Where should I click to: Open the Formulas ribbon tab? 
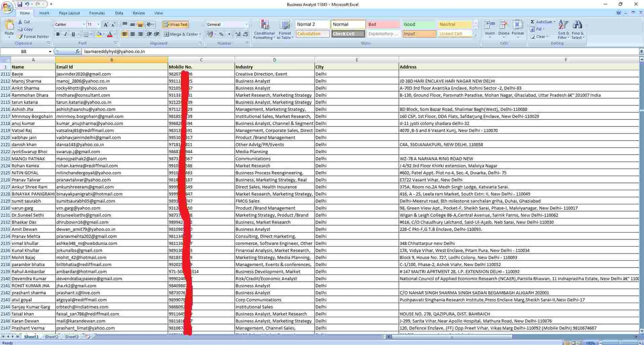pos(97,13)
